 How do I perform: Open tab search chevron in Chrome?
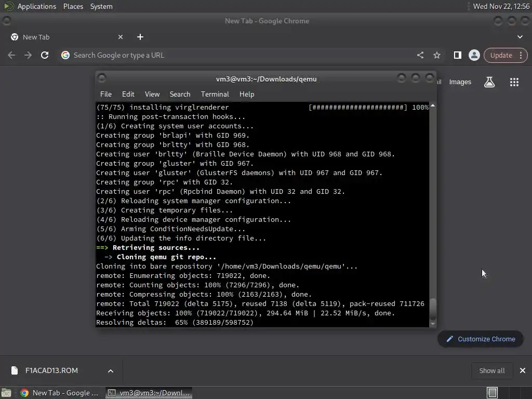coord(520,37)
